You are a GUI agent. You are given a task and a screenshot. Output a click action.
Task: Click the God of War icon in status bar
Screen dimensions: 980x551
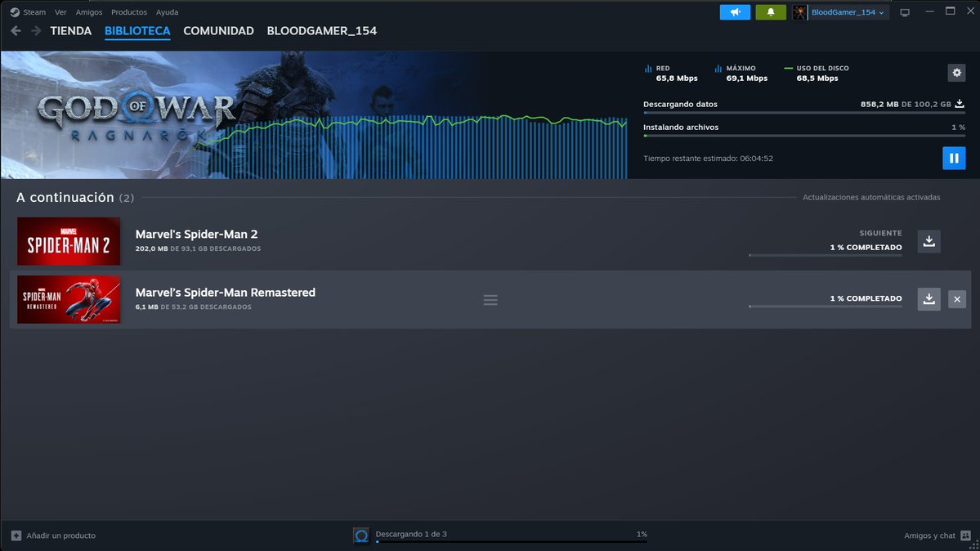[361, 535]
